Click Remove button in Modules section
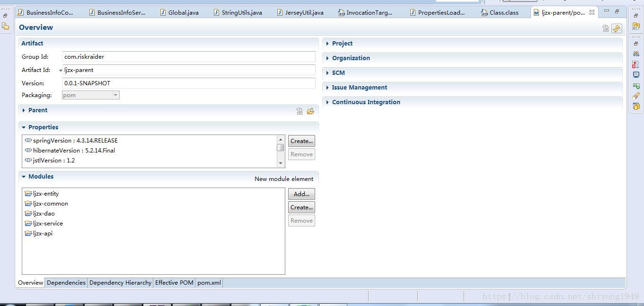Image resolution: width=644 pixels, height=306 pixels. click(301, 221)
